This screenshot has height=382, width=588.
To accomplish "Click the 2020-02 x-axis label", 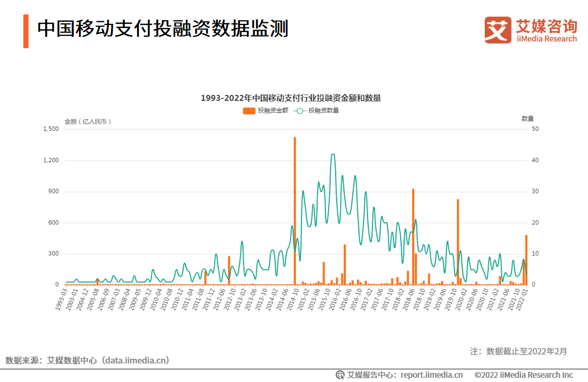I will click(x=462, y=299).
